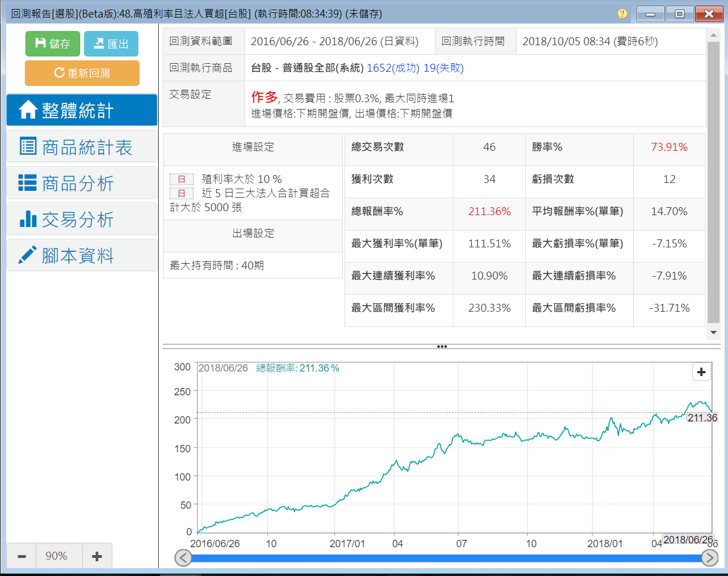The width and height of the screenshot is (728, 576).
Task: Click the yellow help question mark icon
Action: pos(622,14)
